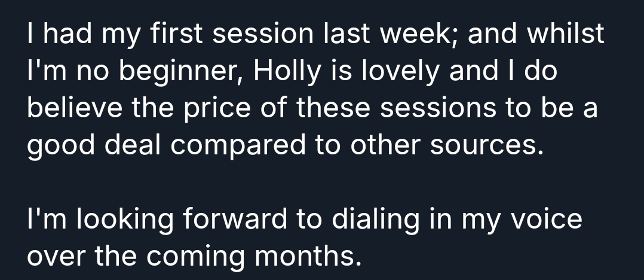Click the word "months" ending the review
Screen dimensions: 644x280
click(309, 256)
